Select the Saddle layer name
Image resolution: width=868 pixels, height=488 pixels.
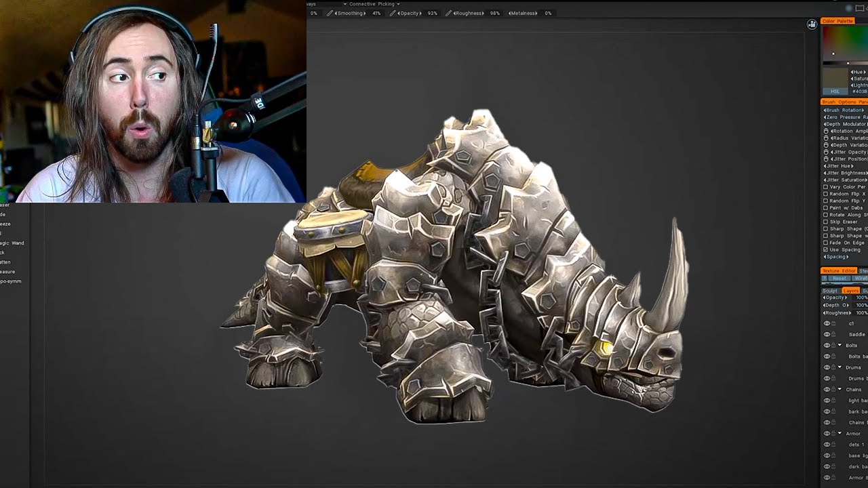857,334
